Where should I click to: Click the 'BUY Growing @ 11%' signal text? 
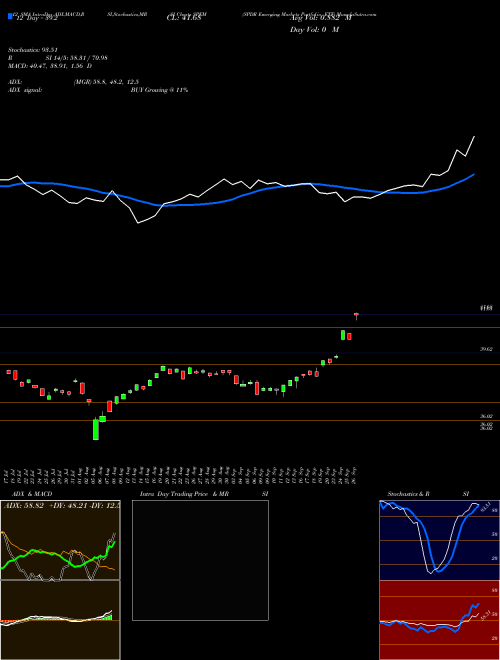tap(159, 90)
